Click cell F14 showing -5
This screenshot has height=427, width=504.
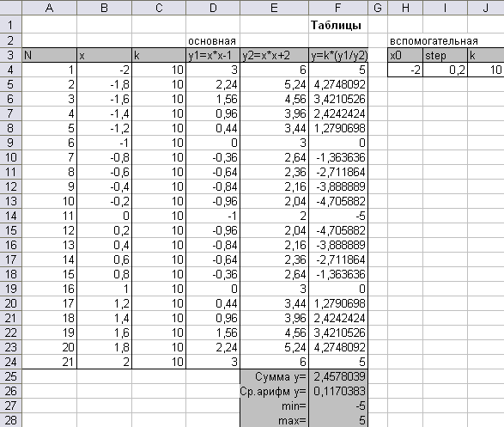pos(338,216)
